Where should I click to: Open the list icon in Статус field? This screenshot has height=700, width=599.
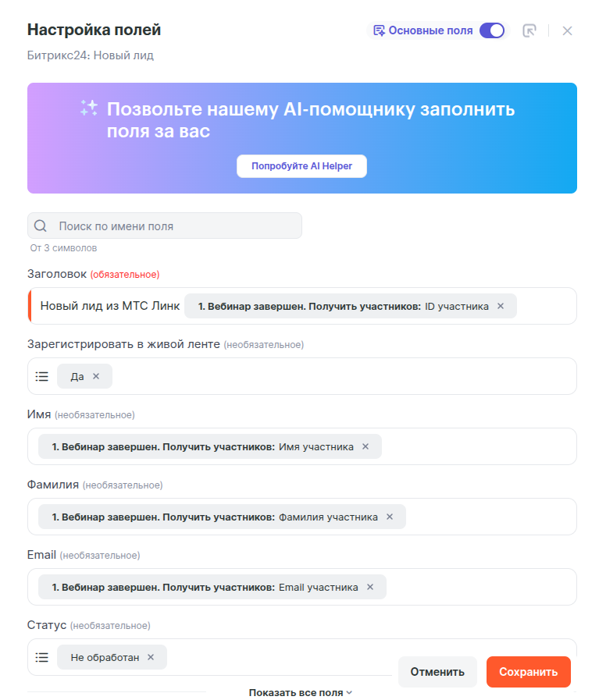coord(42,657)
